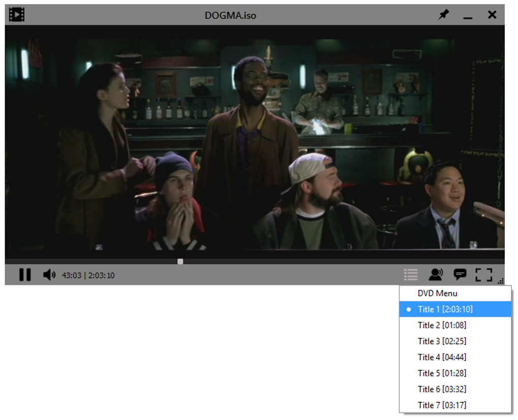Open the titles list icon
Viewport: 518px width, 420px height.
(411, 274)
